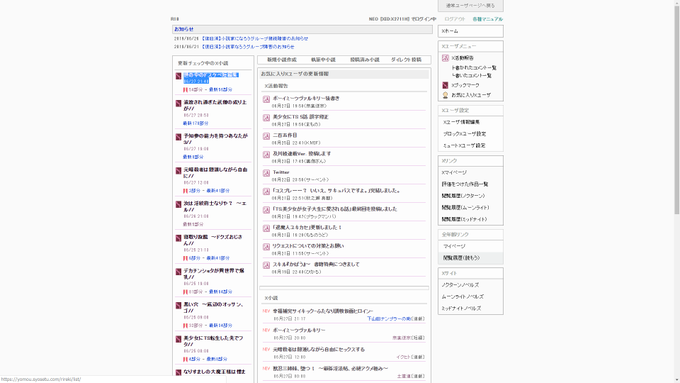
Task: Click bookmark icon beside 元暗殺者 novel in checklist
Action: coord(178,171)
